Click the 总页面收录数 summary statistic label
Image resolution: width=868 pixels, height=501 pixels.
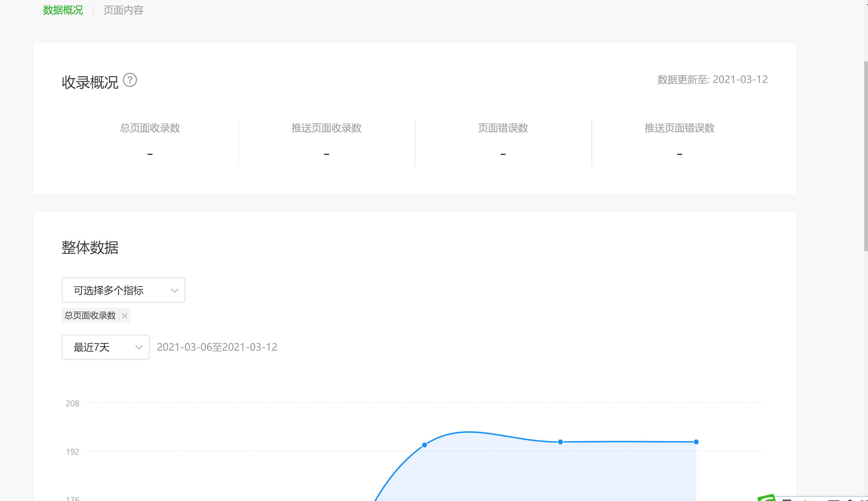(x=150, y=128)
